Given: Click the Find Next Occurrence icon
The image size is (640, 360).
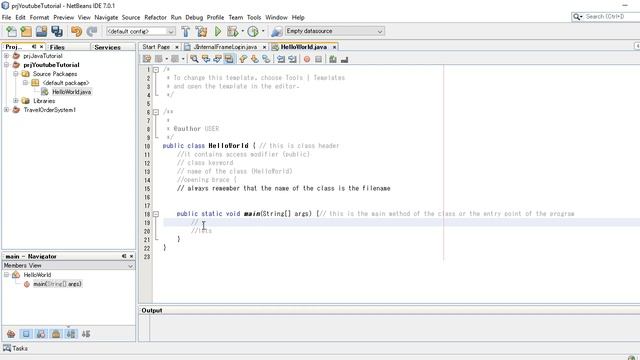Looking at the screenshot, I should (x=217, y=59).
